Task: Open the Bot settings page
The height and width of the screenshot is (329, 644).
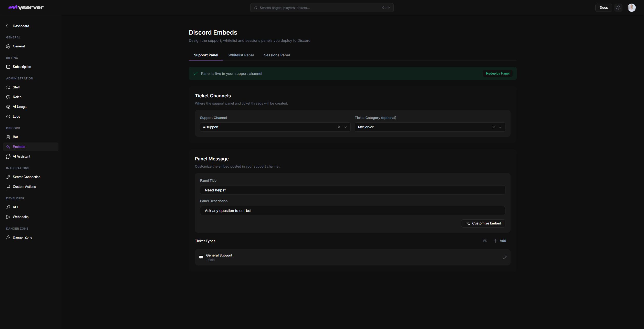Action: [31, 137]
